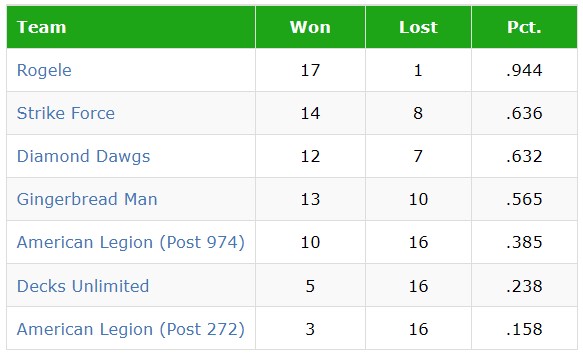The image size is (583, 360).
Task: Select the Gingerbread Man team link
Action: [x=87, y=199]
